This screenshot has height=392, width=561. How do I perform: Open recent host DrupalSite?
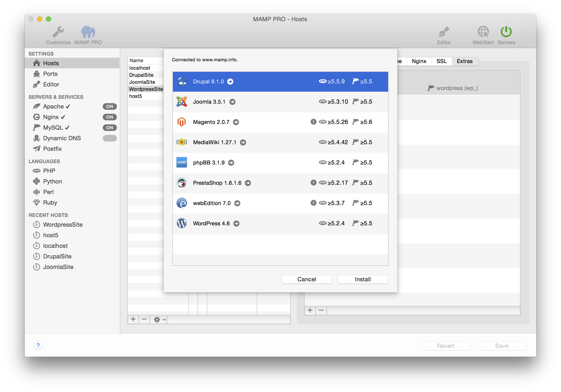tap(57, 256)
